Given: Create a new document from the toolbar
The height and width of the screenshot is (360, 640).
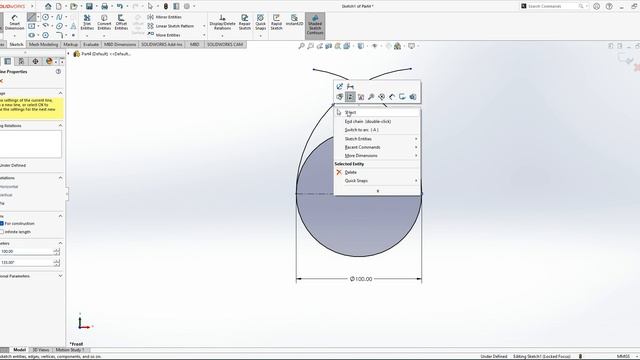Looking at the screenshot, I should point(59,6).
